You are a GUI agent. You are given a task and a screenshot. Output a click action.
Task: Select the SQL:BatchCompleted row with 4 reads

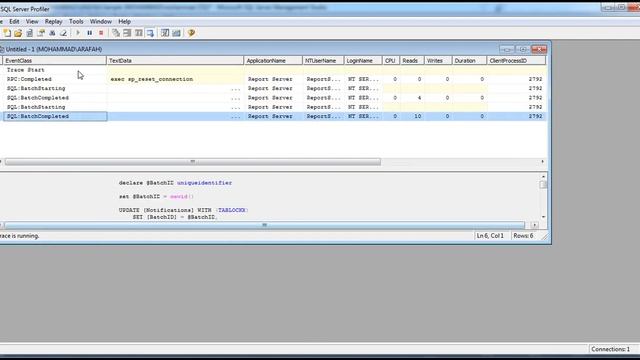(x=273, y=98)
